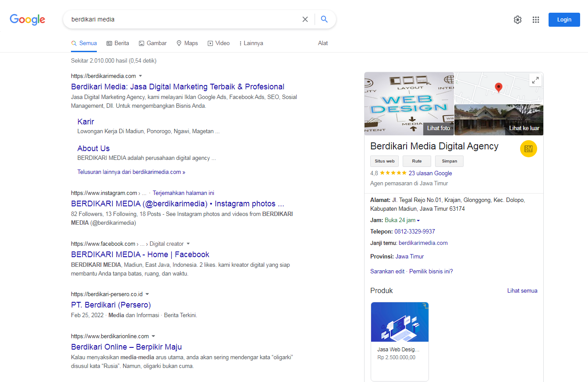The height and width of the screenshot is (382, 588).
Task: Open the PT. Berdikari (Persero) result
Action: [x=111, y=305]
